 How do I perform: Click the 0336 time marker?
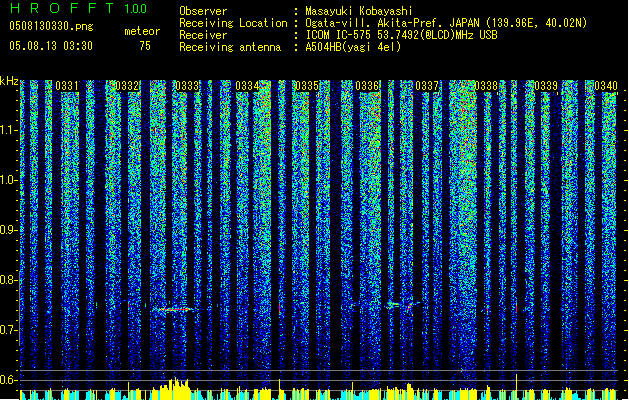(367, 86)
